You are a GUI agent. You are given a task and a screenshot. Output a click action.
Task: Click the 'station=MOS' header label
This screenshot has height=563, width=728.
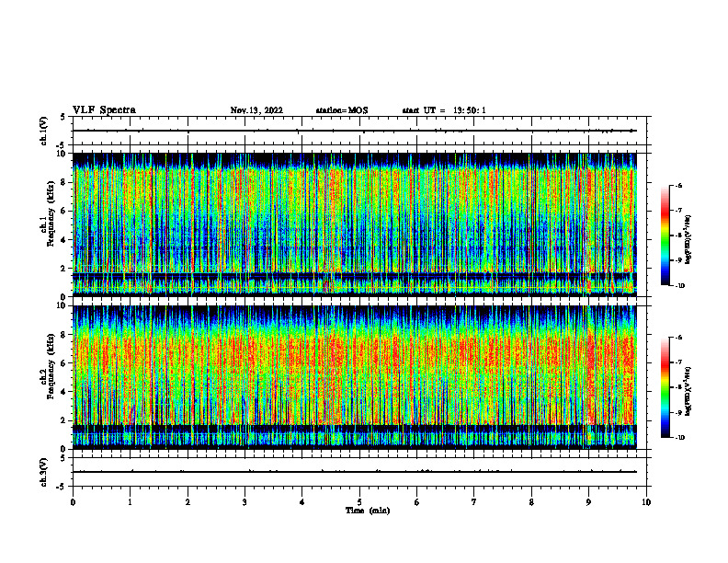coord(342,110)
